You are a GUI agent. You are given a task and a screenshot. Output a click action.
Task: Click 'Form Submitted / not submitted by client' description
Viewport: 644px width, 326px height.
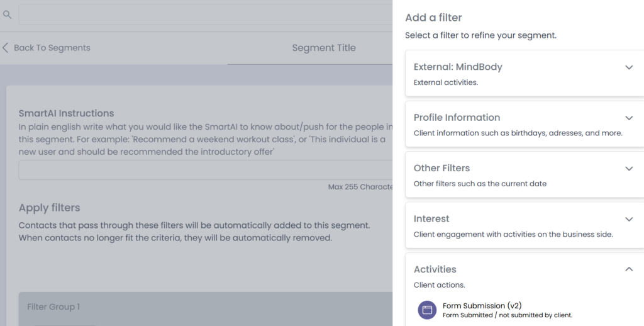point(507,315)
